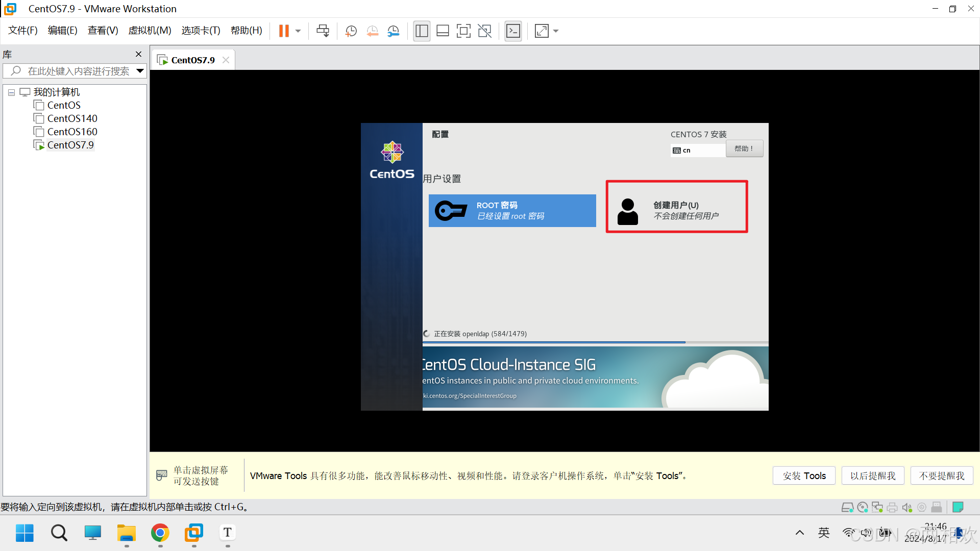Collapse the 我的计算机 tree node
Screen dimensions: 980x551
pos(11,92)
